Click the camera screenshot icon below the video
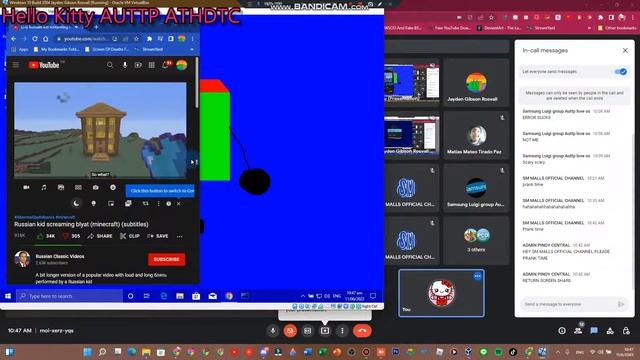This screenshot has width=640, height=360. click(x=96, y=187)
